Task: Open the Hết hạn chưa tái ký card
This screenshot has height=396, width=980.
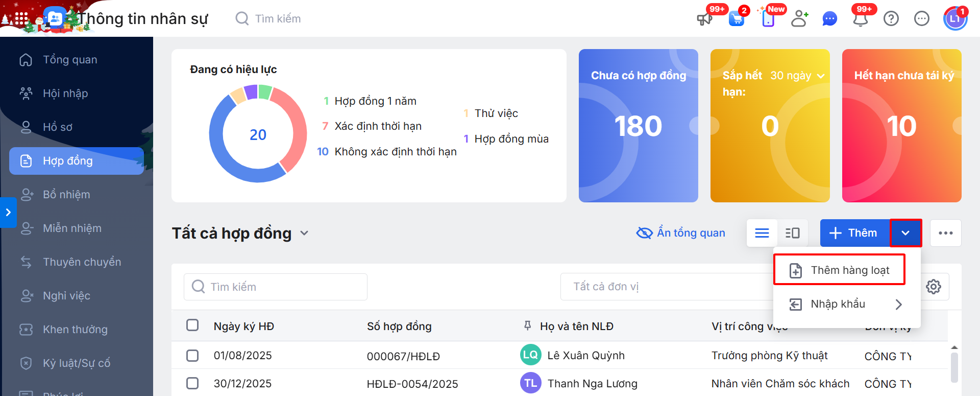Action: pos(902,126)
